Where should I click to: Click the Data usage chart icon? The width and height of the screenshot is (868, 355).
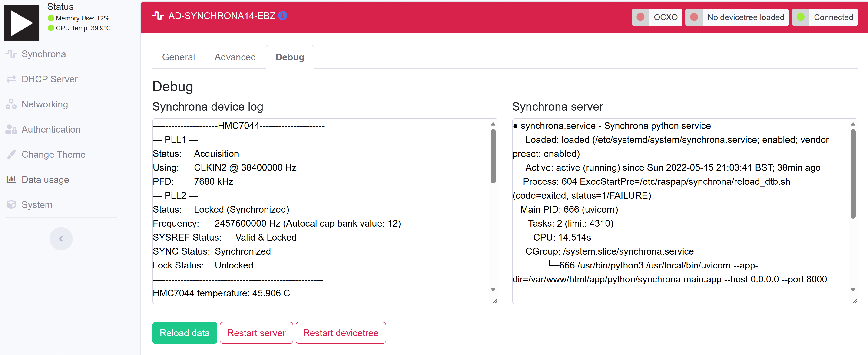11,179
